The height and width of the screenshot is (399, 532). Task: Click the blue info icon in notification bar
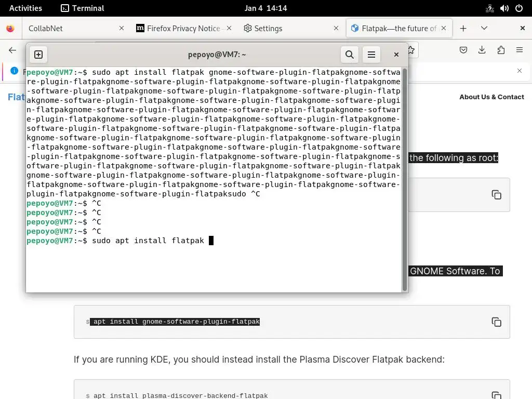(x=14, y=71)
